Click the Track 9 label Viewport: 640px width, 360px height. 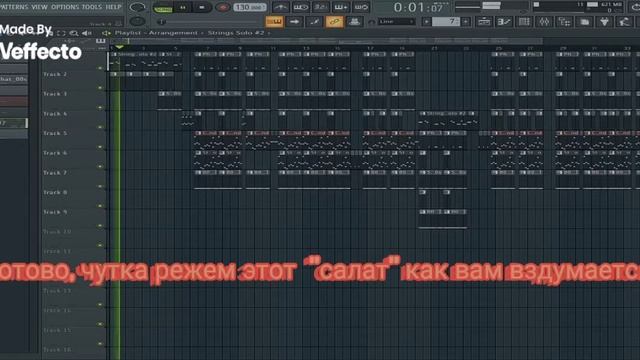tap(55, 212)
